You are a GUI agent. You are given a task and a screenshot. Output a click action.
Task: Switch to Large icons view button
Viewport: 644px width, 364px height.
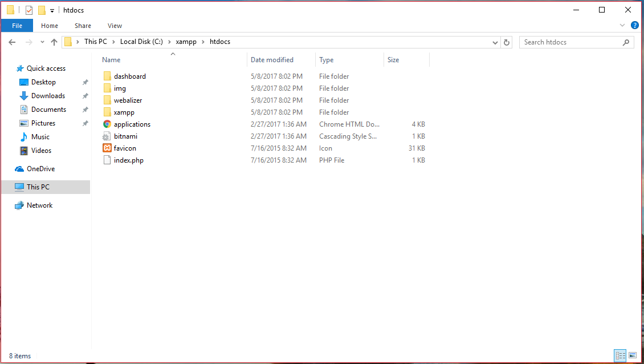click(x=633, y=355)
